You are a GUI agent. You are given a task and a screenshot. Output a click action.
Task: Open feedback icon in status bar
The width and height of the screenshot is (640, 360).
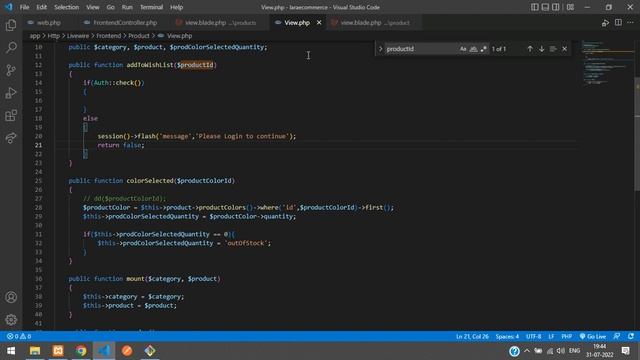[x=617, y=337]
